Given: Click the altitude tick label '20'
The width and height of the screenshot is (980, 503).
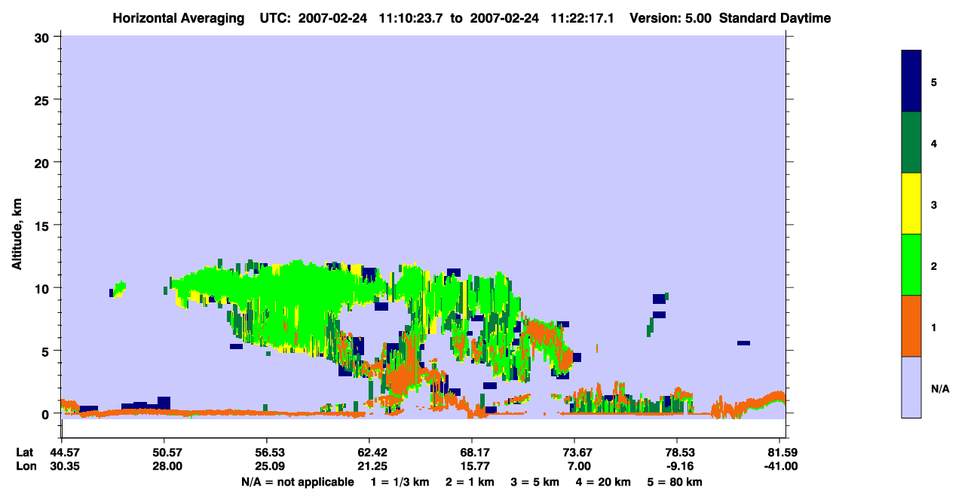Looking at the screenshot, I should (x=44, y=163).
